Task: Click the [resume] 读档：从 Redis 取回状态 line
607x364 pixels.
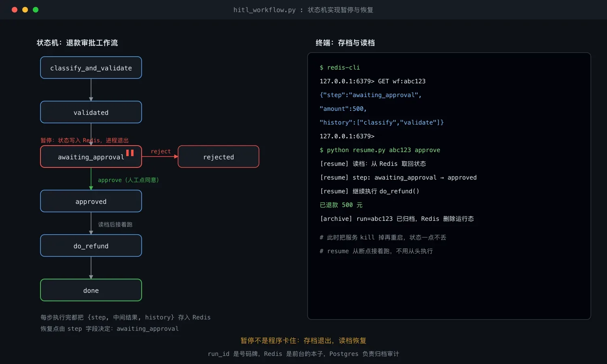Action: (373, 164)
